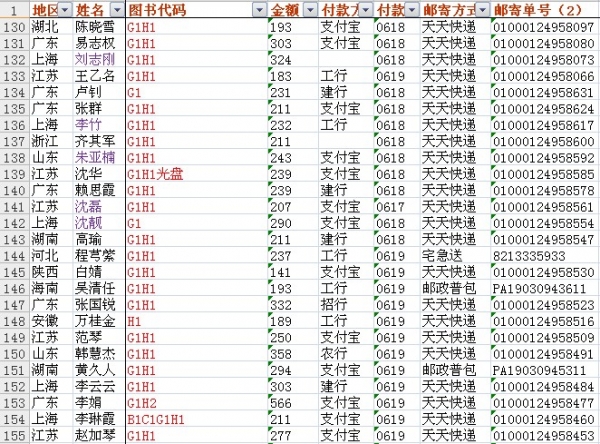Open the 姓名 column filter dropdown

115,9
